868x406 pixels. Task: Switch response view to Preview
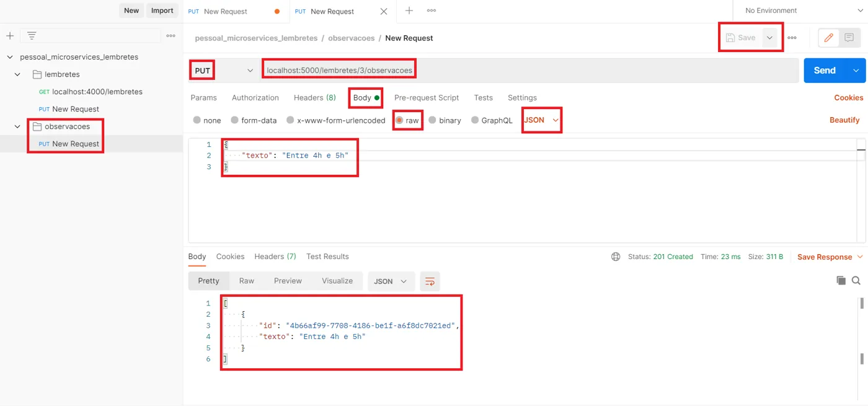[288, 281]
